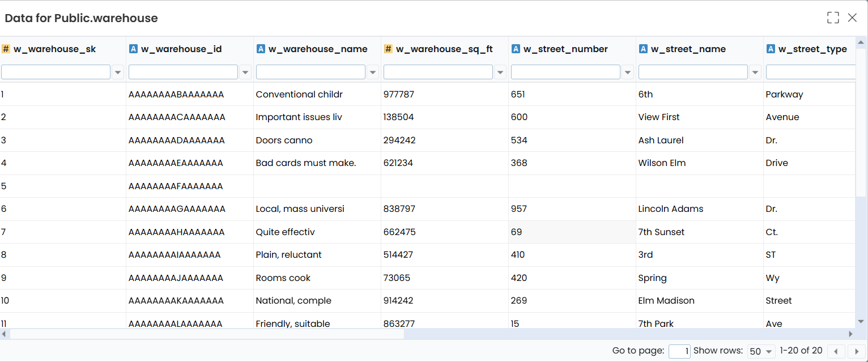The height and width of the screenshot is (362, 868).
Task: Select cell 'Bad cards must make.'
Action: point(317,163)
